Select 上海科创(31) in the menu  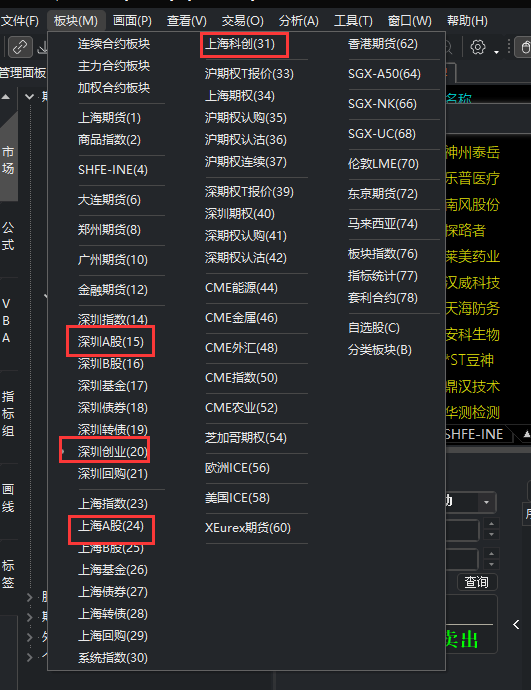pyautogui.click(x=240, y=44)
